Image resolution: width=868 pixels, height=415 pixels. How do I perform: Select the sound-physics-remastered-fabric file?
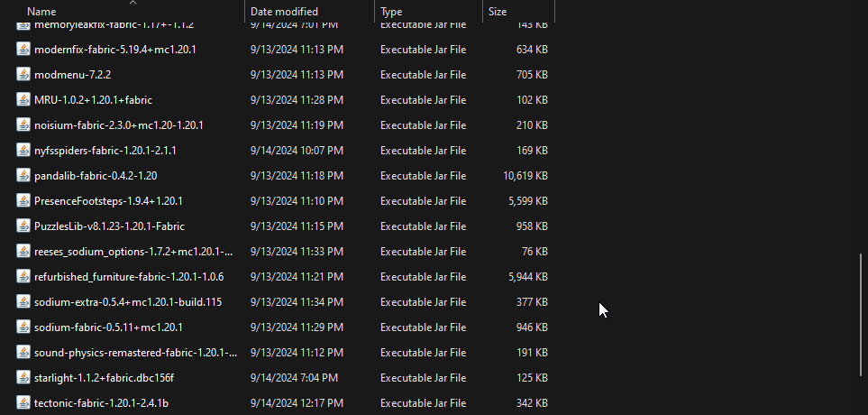tap(135, 353)
